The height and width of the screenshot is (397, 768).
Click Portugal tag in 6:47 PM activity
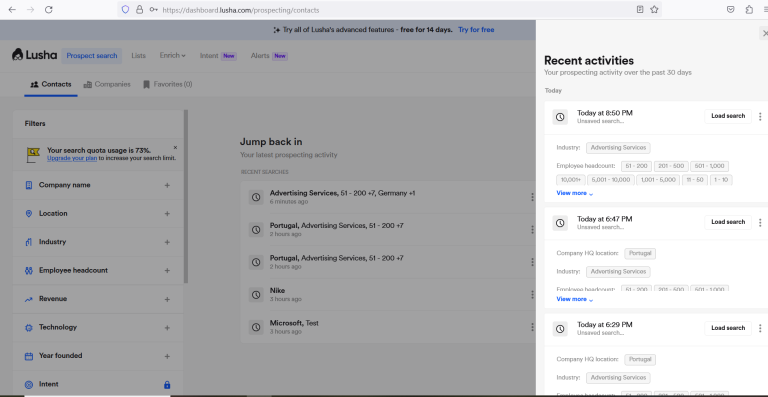tap(640, 254)
